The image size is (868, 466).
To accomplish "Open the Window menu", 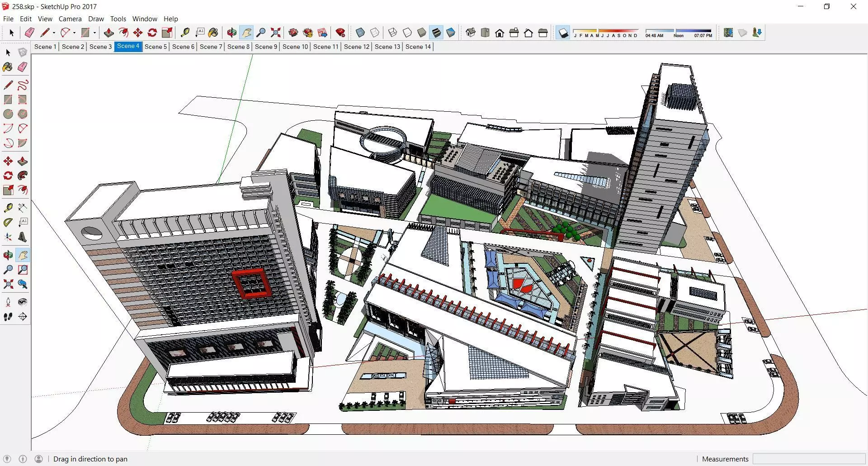I will coord(145,19).
